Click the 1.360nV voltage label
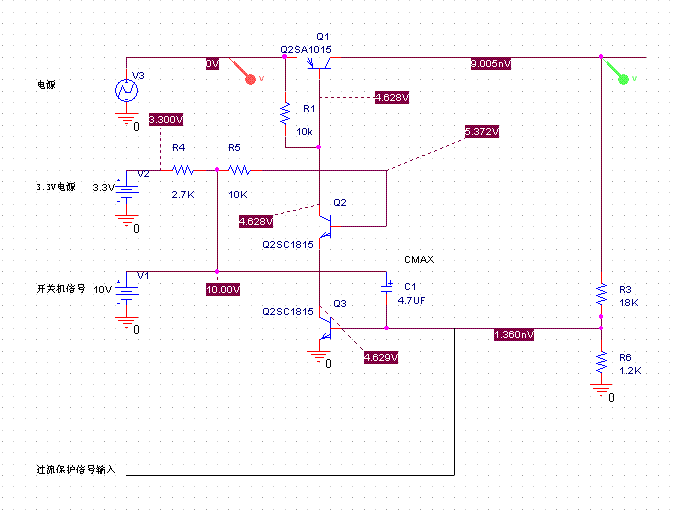The width and height of the screenshot is (680, 516). (513, 335)
